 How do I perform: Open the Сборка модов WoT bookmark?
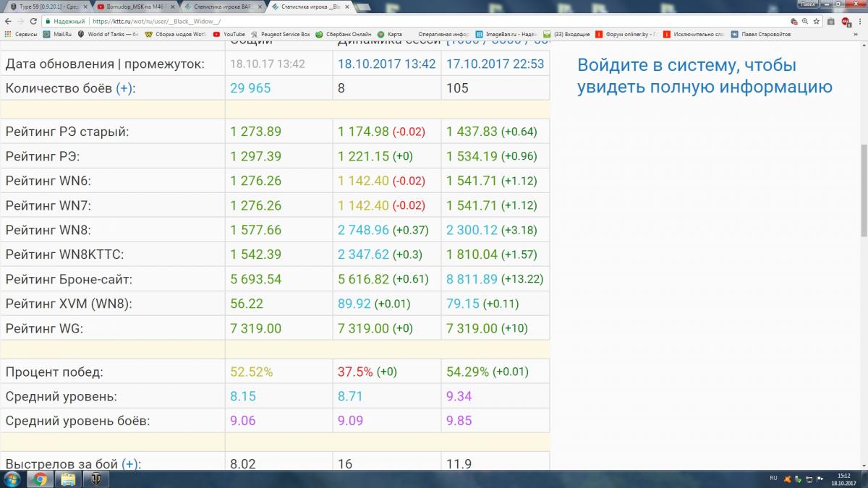coord(176,34)
